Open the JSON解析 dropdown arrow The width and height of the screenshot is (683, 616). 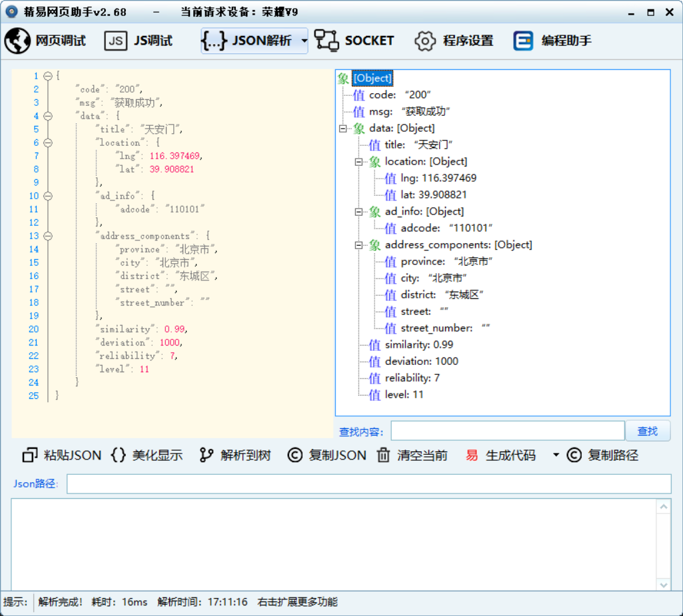304,41
